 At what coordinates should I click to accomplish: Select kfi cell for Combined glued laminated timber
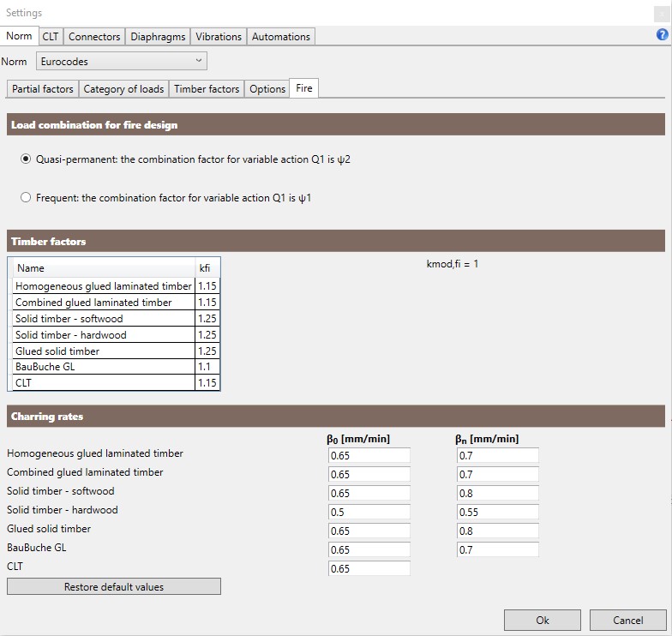[x=207, y=302]
